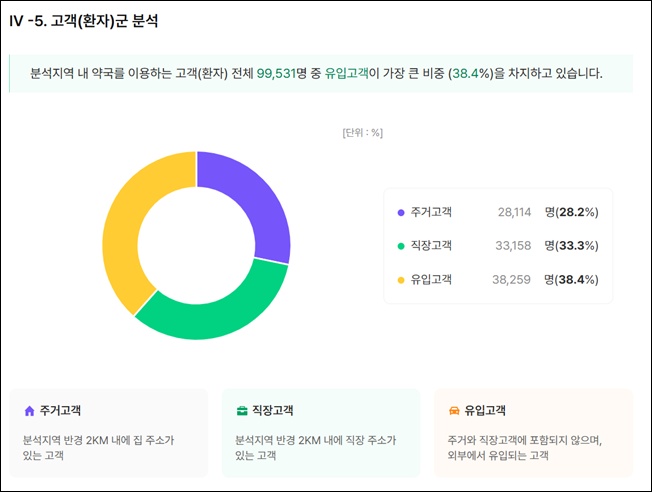This screenshot has height=492, width=652.
Task: Select the green legend dot for 직장고객
Action: (401, 246)
